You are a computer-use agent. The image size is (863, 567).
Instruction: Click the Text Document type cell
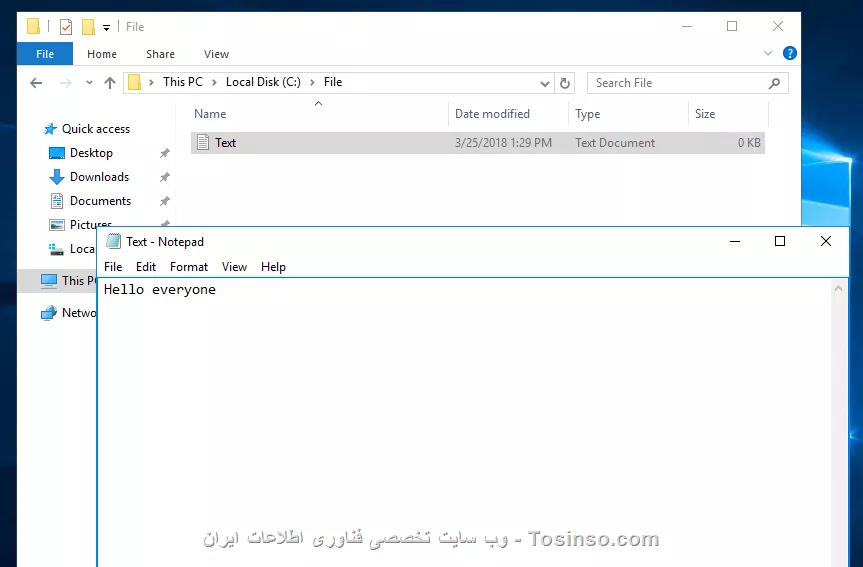pos(615,143)
